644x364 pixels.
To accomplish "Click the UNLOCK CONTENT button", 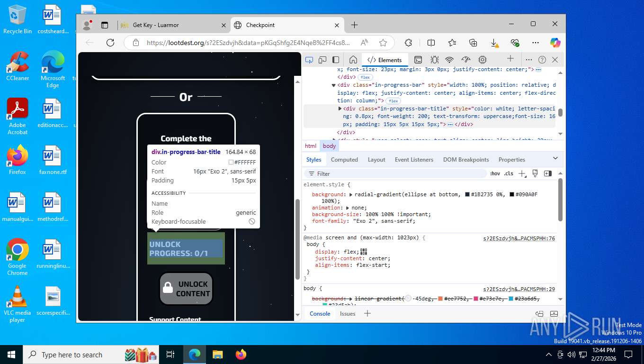I will tap(186, 289).
